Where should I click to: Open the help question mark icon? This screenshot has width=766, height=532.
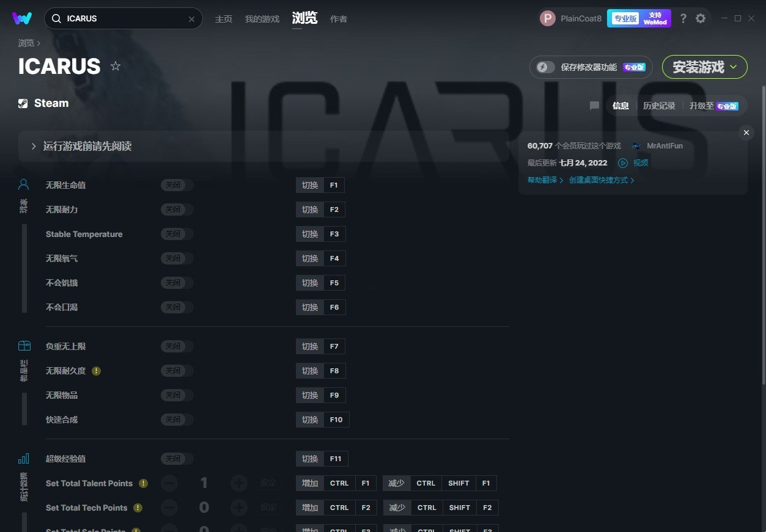pos(683,18)
